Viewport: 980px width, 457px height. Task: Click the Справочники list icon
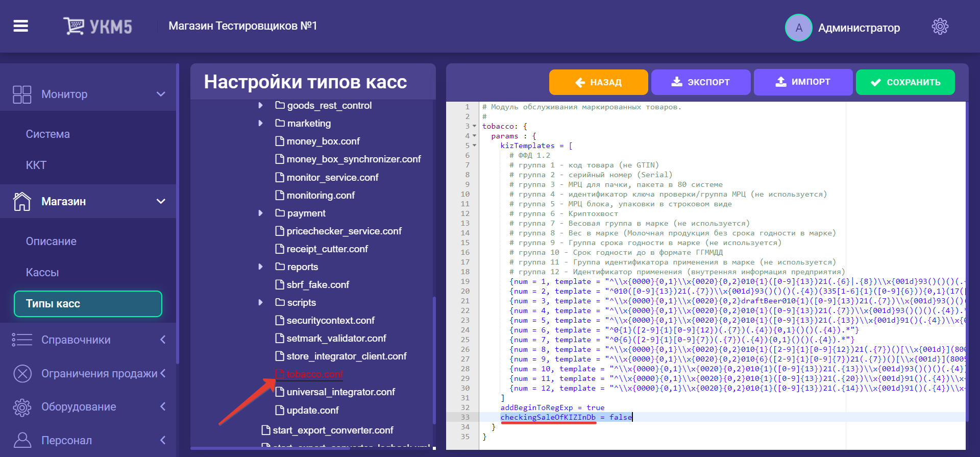point(22,340)
